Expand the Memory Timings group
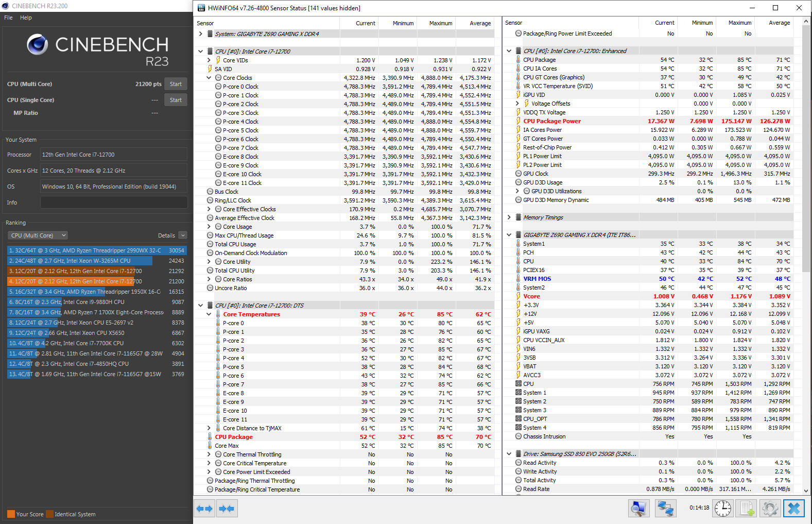This screenshot has width=812, height=524. point(509,217)
